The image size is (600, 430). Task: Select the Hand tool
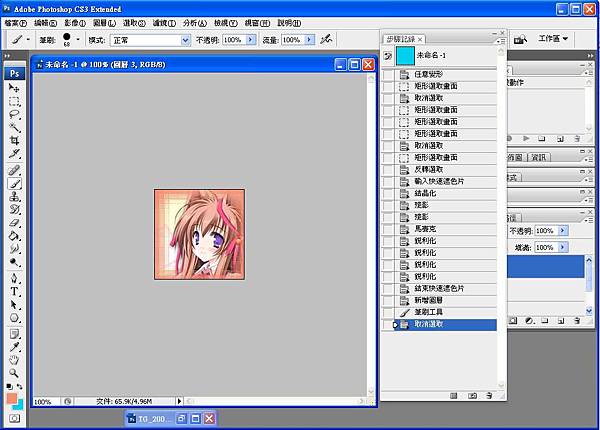tap(14, 360)
